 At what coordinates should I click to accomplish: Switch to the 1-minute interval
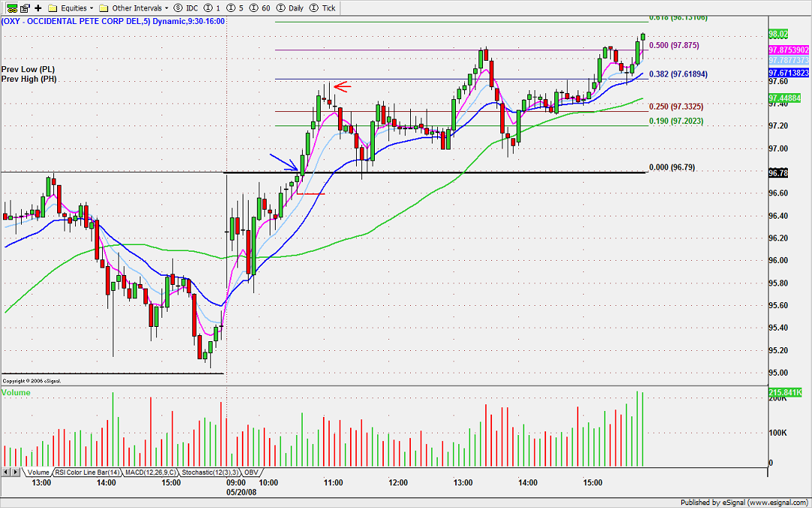coord(213,8)
